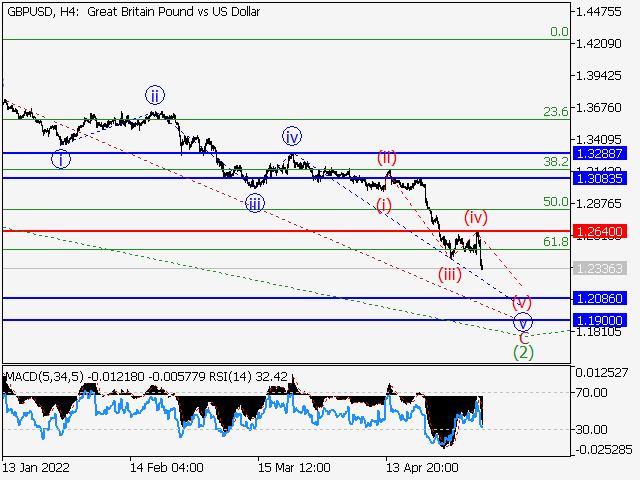Click the red (v) wave label
The image size is (640, 480).
pyautogui.click(x=522, y=302)
